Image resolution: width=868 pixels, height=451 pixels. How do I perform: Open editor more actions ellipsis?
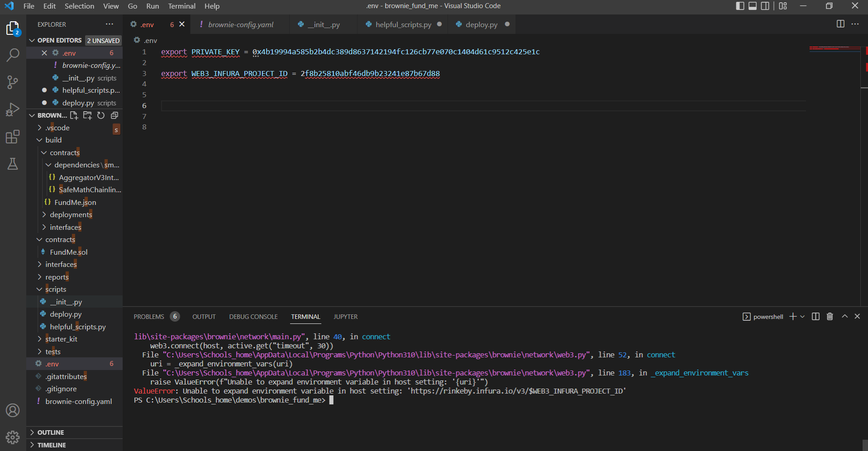point(855,24)
